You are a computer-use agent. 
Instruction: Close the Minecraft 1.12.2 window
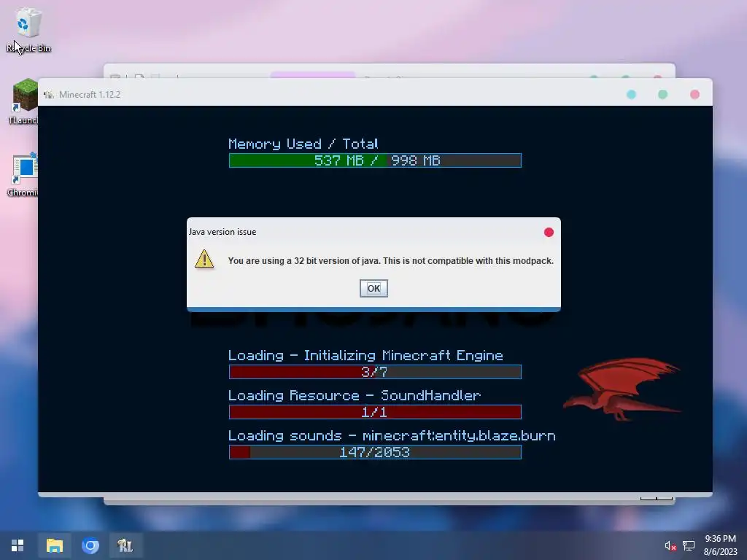pyautogui.click(x=694, y=94)
